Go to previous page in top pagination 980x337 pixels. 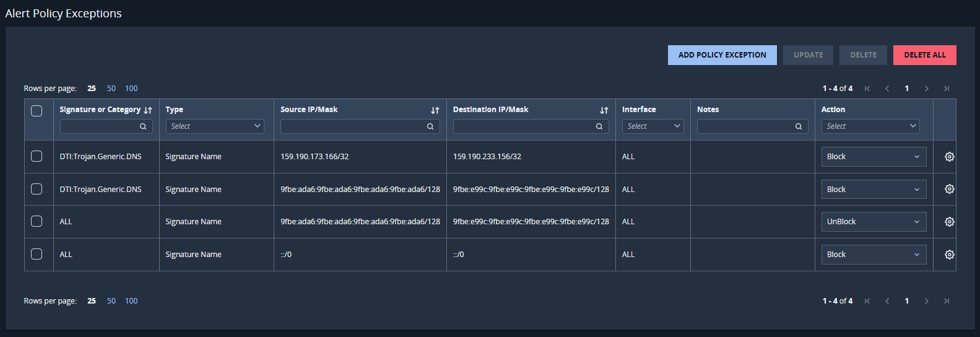coord(887,89)
